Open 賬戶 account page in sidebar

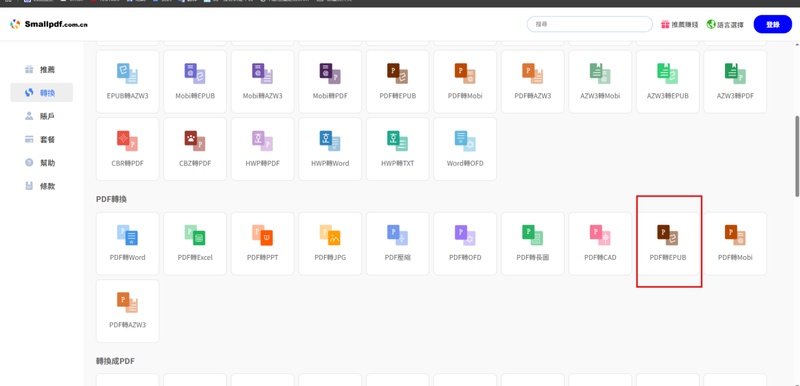point(41,116)
